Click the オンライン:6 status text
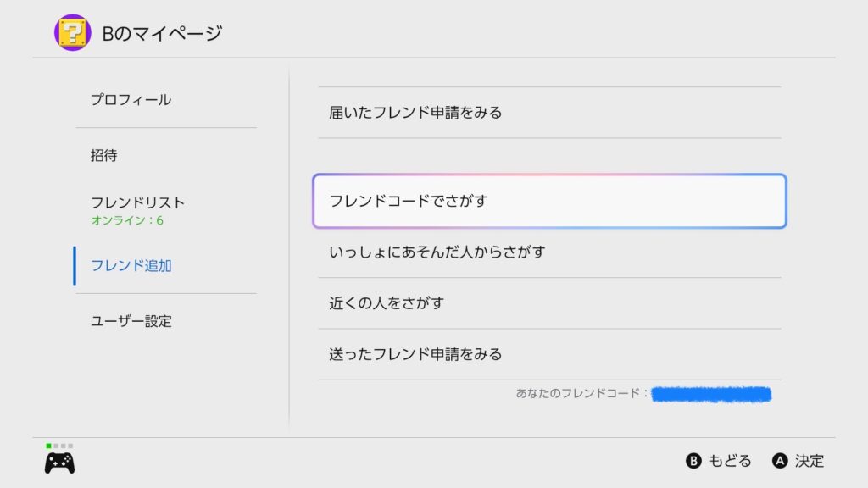The width and height of the screenshot is (868, 488). (127, 221)
